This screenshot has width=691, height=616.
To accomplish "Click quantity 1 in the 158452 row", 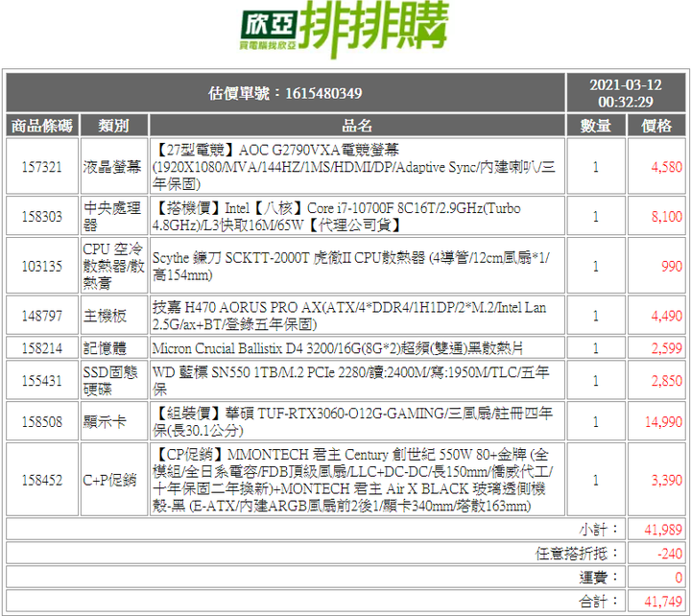I will point(596,480).
